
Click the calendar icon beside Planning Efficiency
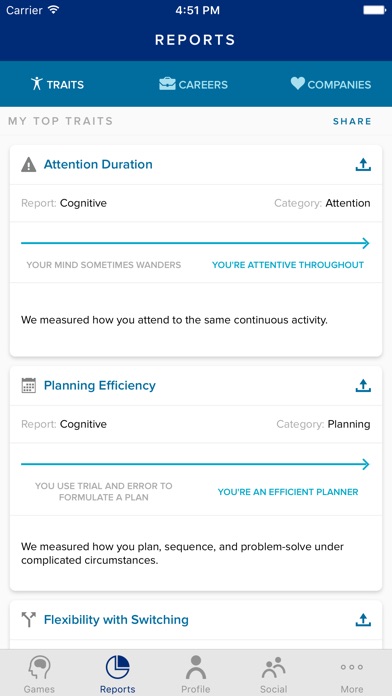click(x=29, y=385)
